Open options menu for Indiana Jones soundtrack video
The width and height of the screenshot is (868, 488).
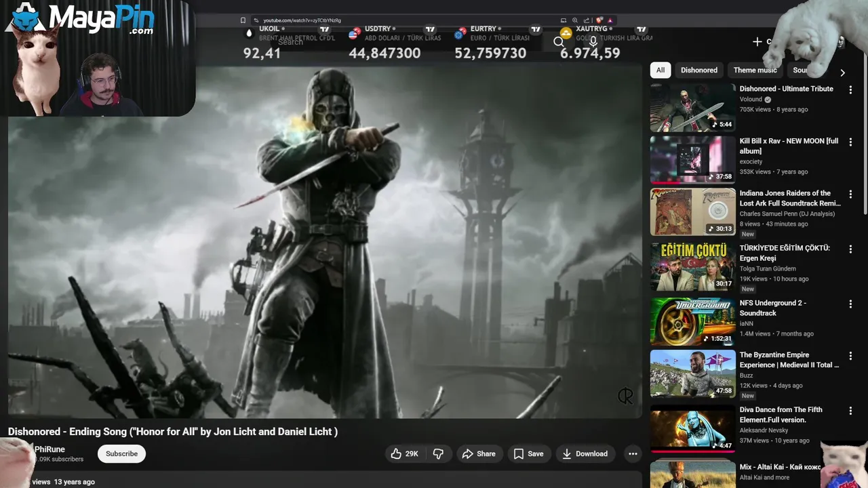(x=850, y=194)
